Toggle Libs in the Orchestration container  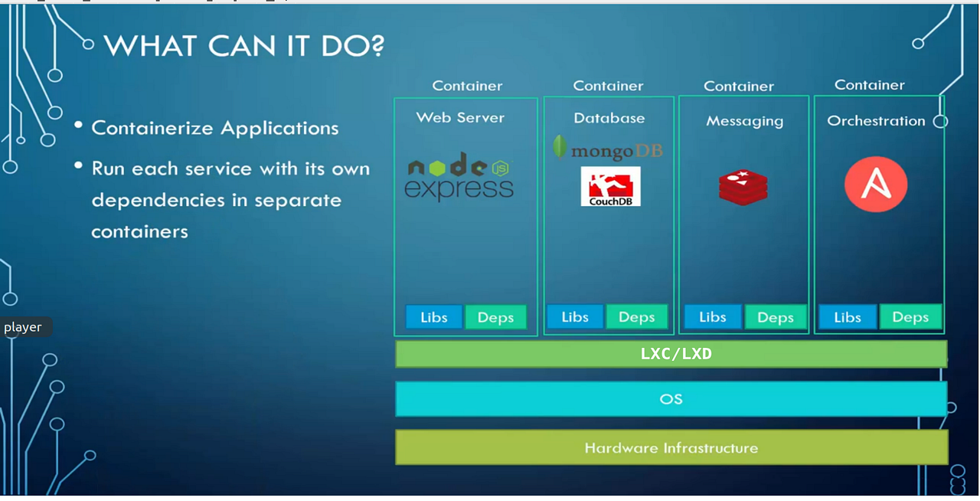(x=848, y=316)
